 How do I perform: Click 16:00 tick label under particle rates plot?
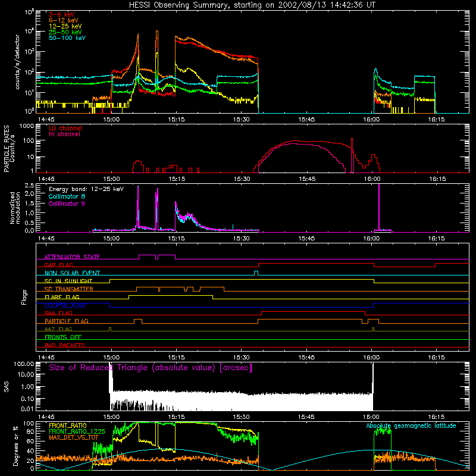pos(371,179)
